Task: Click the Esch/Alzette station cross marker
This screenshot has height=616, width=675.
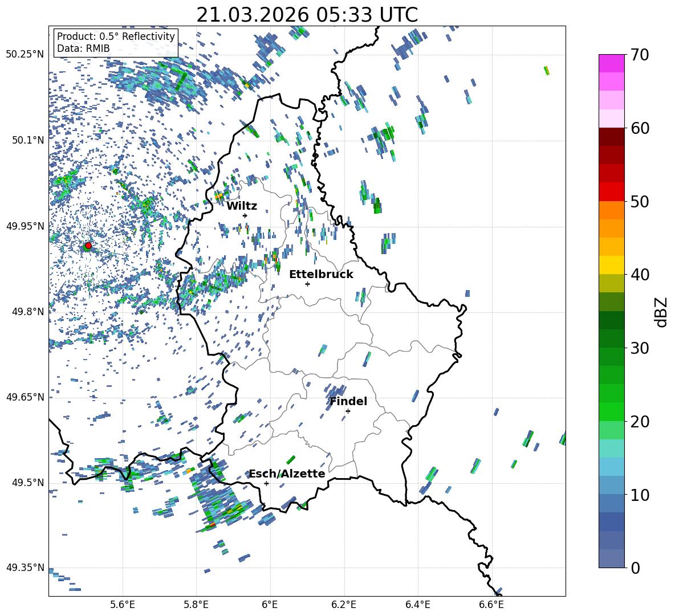Action: 266,483
